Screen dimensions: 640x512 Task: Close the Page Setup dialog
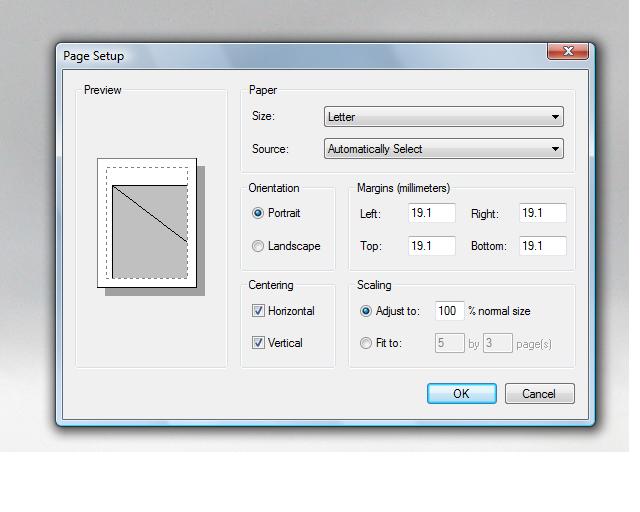click(x=569, y=52)
